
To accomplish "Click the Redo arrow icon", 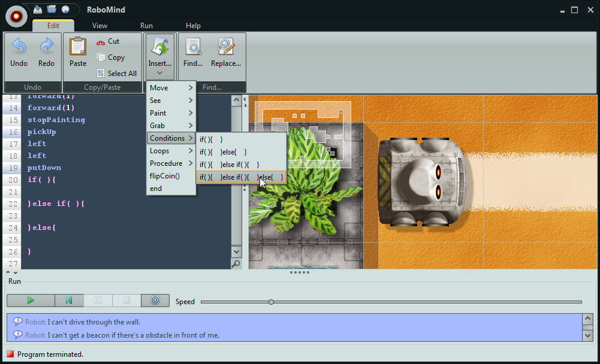I will coord(46,46).
